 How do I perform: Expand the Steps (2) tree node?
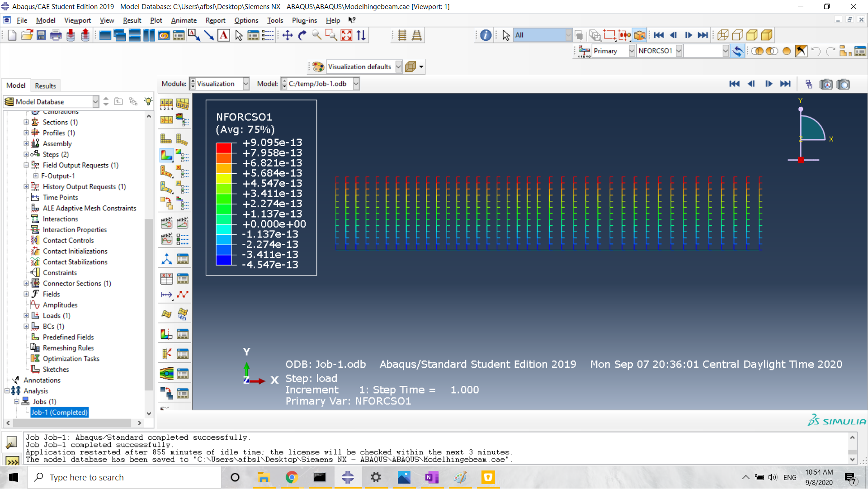[x=26, y=155]
